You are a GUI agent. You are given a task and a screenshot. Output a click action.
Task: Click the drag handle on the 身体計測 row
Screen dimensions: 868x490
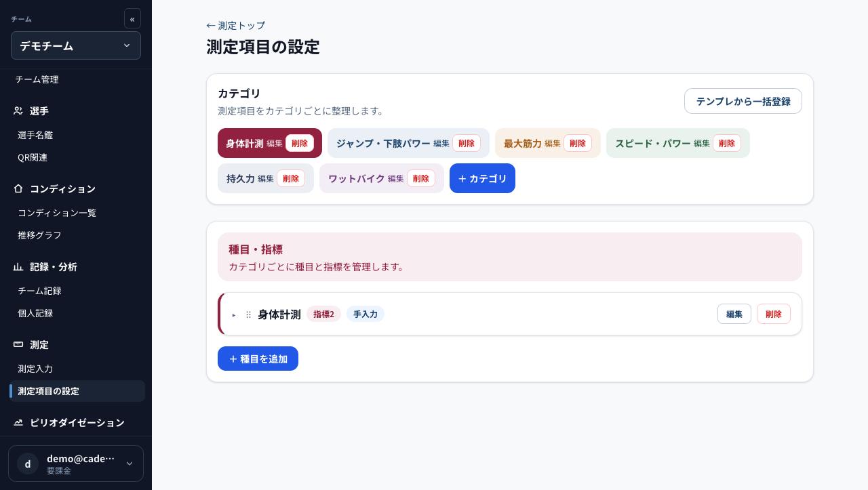click(248, 314)
